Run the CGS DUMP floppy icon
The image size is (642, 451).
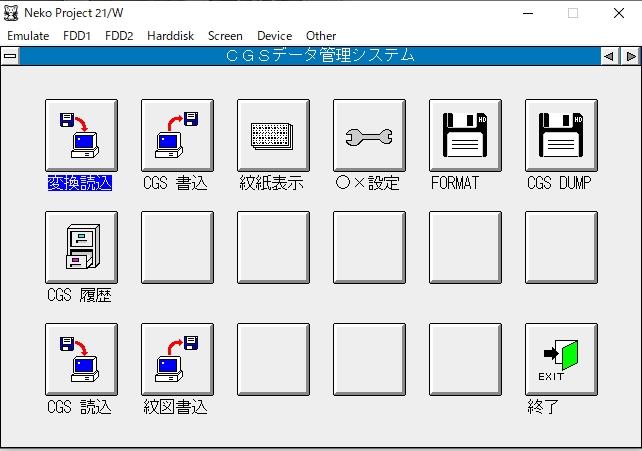561,135
